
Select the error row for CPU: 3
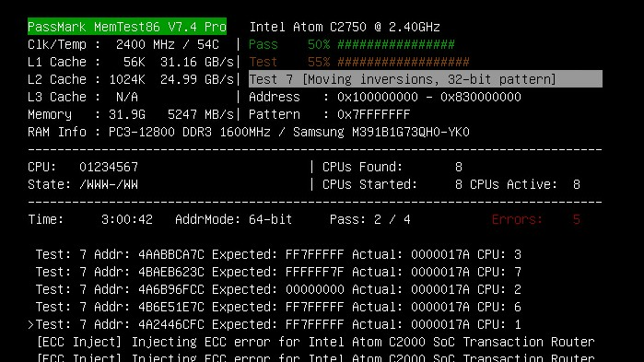tap(278, 254)
